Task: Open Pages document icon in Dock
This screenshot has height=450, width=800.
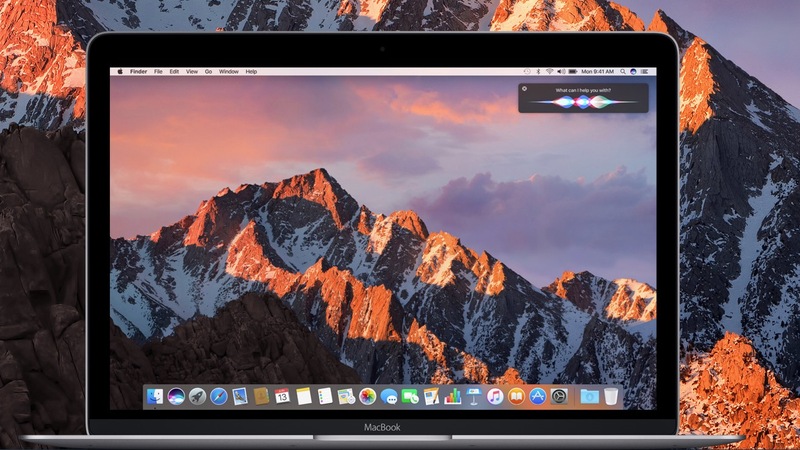Action: tap(431, 396)
